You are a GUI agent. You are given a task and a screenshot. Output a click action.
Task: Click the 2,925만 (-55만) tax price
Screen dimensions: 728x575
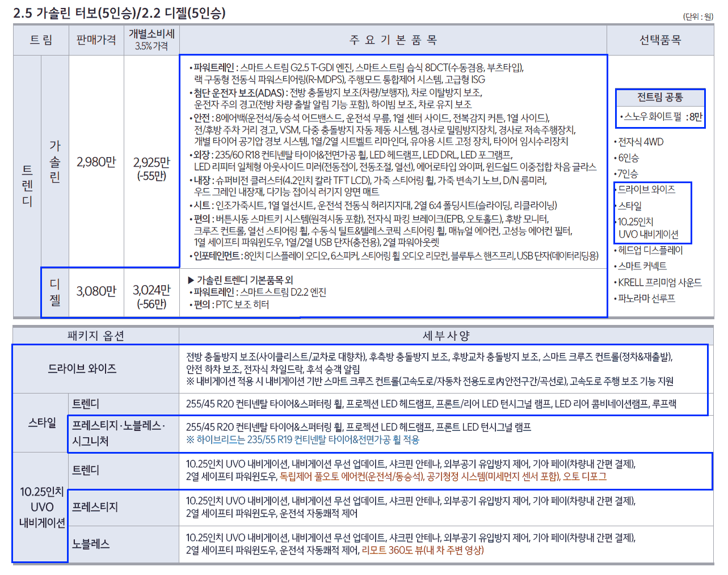coord(152,168)
